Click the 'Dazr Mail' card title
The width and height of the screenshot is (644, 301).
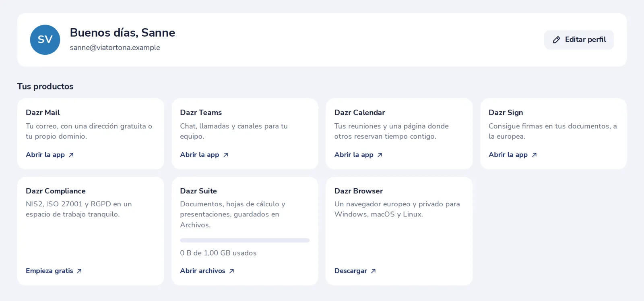(x=43, y=112)
